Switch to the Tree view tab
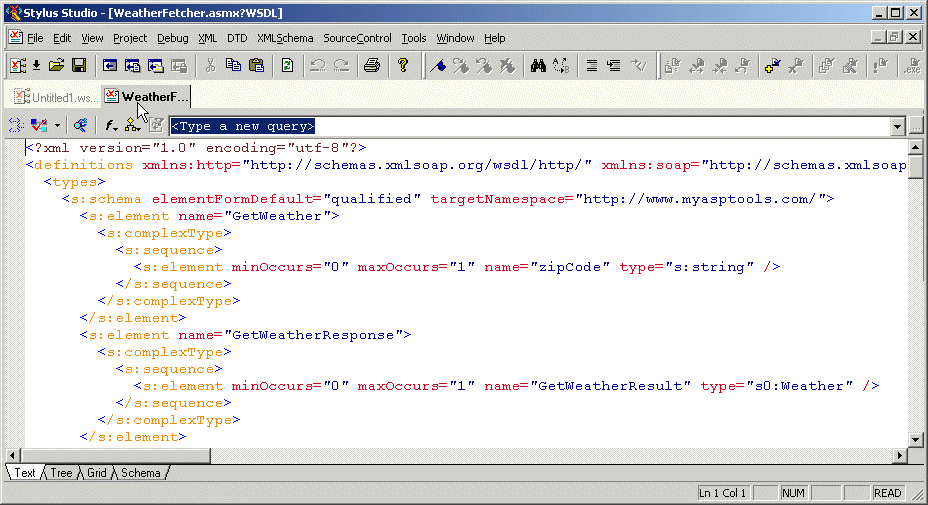The height and width of the screenshot is (505, 928). 62,473
